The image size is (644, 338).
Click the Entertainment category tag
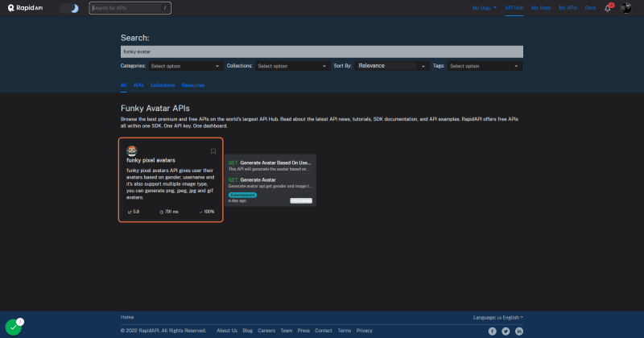[242, 195]
